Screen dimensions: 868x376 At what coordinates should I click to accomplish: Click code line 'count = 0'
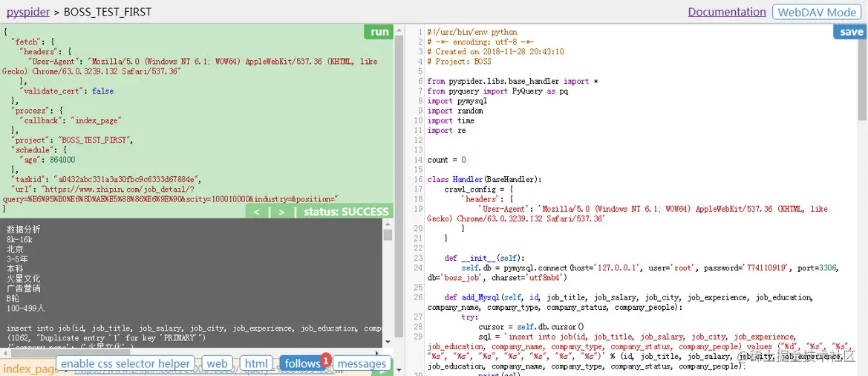(x=447, y=160)
